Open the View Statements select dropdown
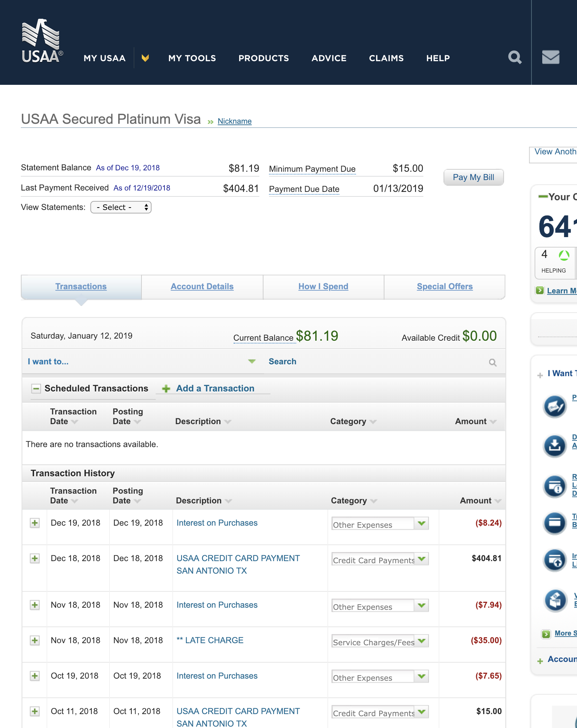 (x=121, y=208)
